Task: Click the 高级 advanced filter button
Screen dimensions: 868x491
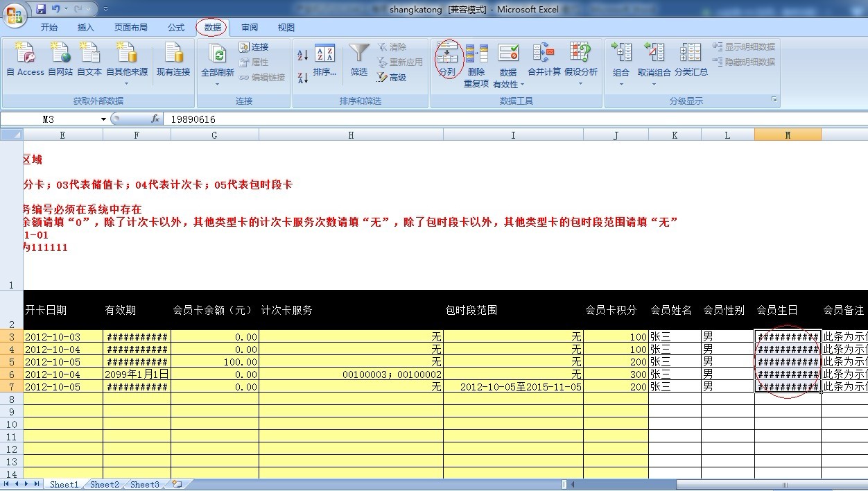Action: tap(392, 78)
